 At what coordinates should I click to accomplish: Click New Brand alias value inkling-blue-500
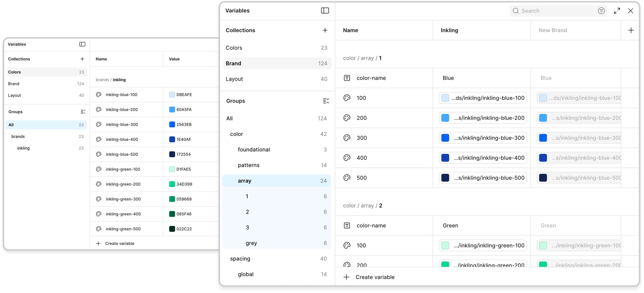click(x=579, y=178)
